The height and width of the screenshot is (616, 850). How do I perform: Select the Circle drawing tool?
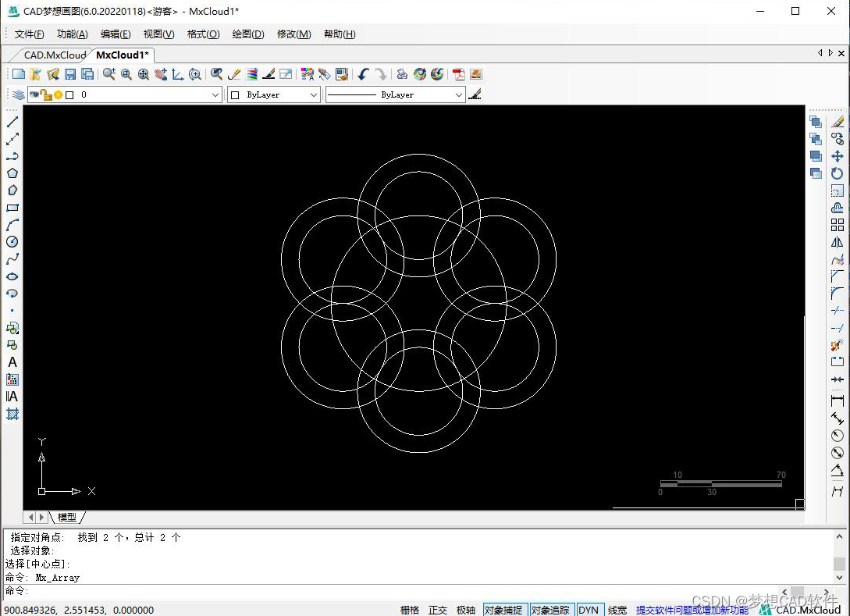12,242
